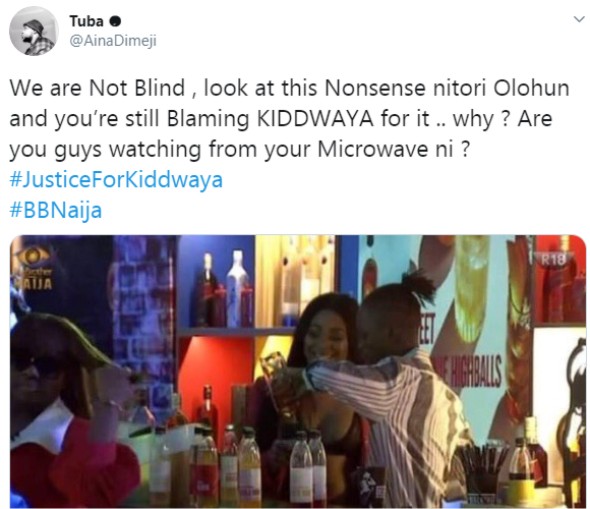Click the word KIDDWAYA in the tweet
590x509 pixels.
click(x=315, y=119)
